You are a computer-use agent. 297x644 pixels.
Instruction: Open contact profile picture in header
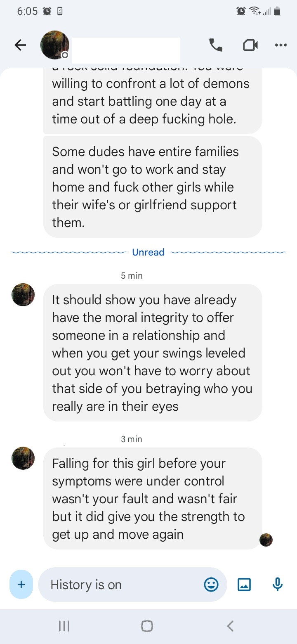55,45
